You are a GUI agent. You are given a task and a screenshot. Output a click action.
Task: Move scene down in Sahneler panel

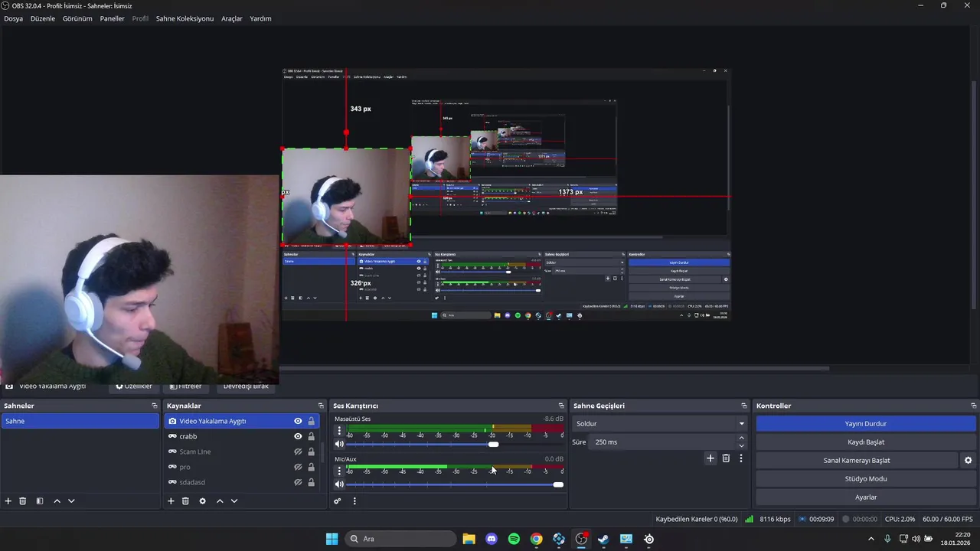(x=71, y=501)
